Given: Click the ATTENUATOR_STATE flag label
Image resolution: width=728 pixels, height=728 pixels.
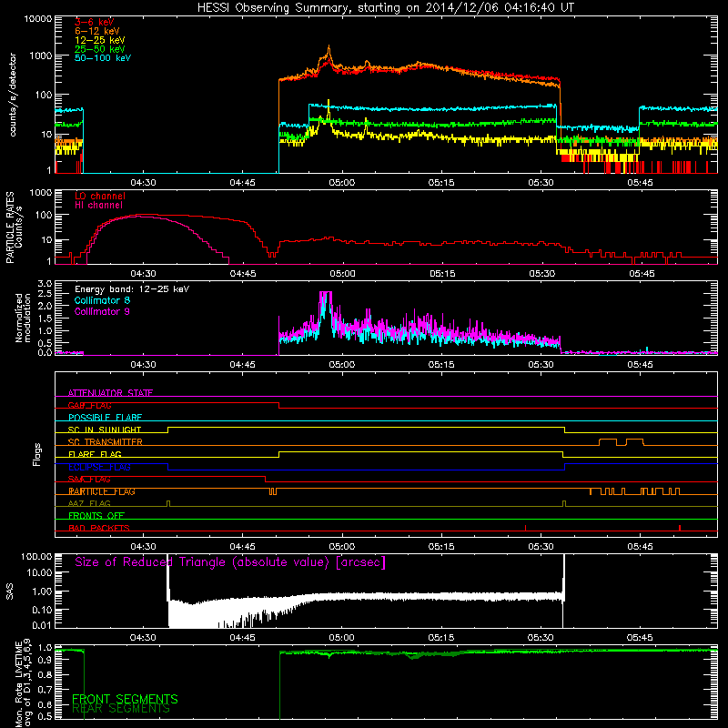Looking at the screenshot, I should [x=110, y=393].
